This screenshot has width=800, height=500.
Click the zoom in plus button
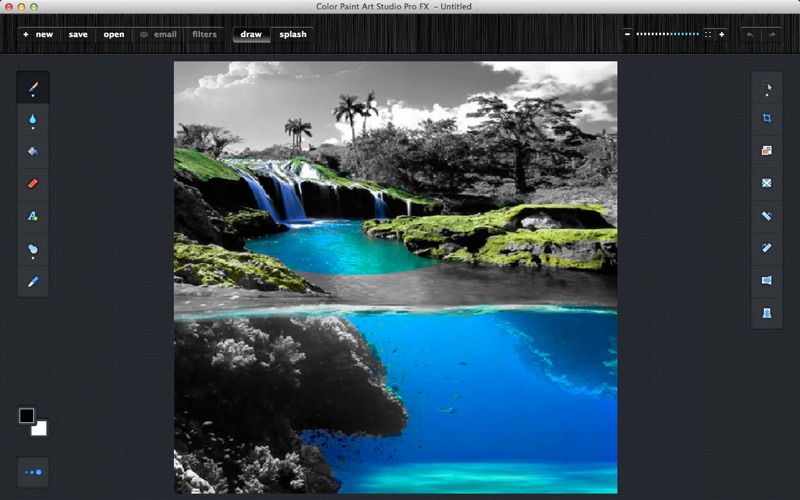(721, 34)
